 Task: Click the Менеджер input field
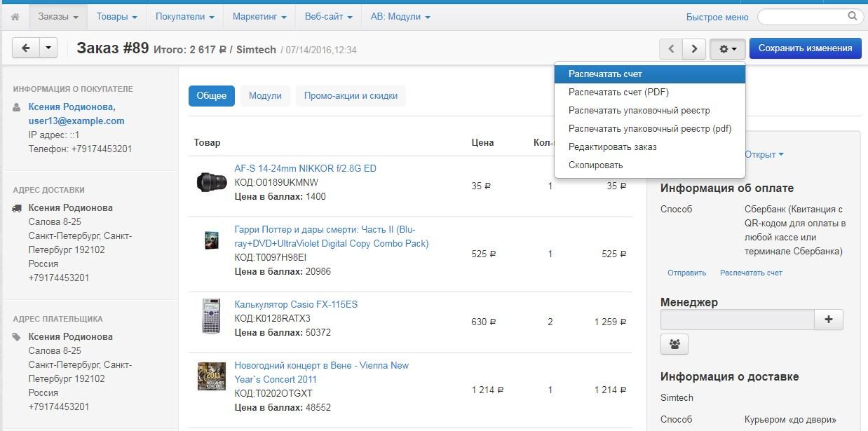(x=737, y=320)
